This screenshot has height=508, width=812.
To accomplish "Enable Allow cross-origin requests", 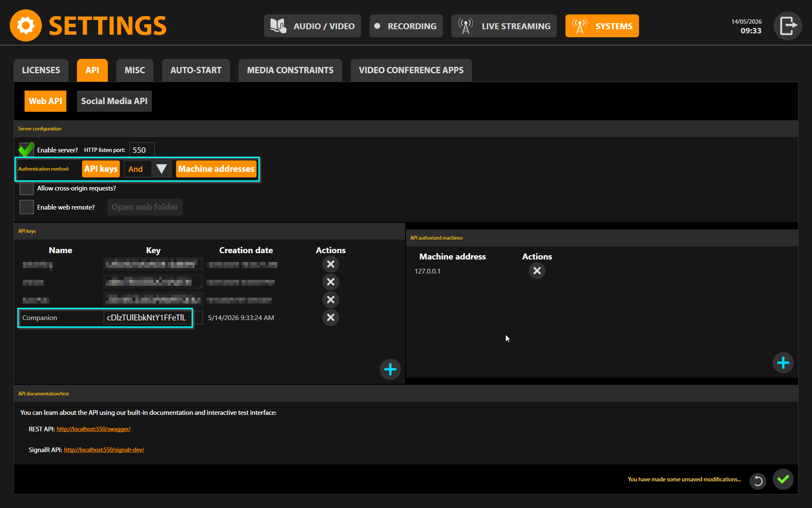I will click(x=27, y=188).
